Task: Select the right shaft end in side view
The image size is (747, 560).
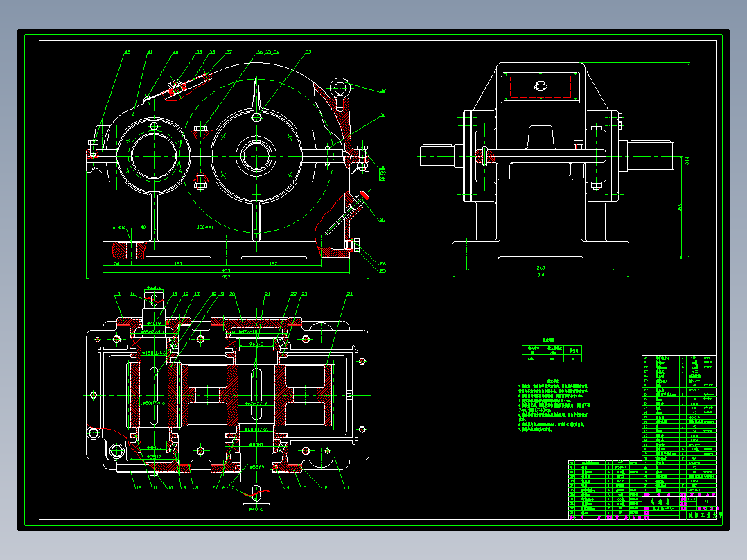Action: (650, 155)
